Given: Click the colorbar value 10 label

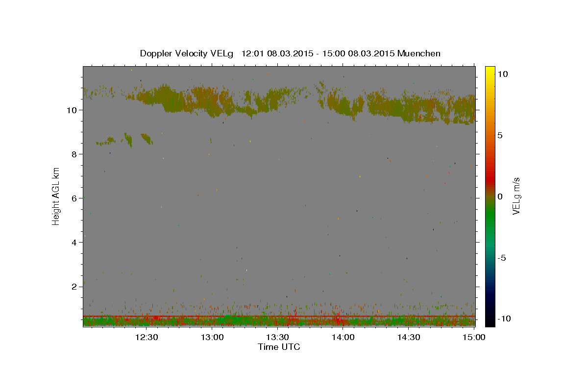Looking at the screenshot, I should (502, 73).
